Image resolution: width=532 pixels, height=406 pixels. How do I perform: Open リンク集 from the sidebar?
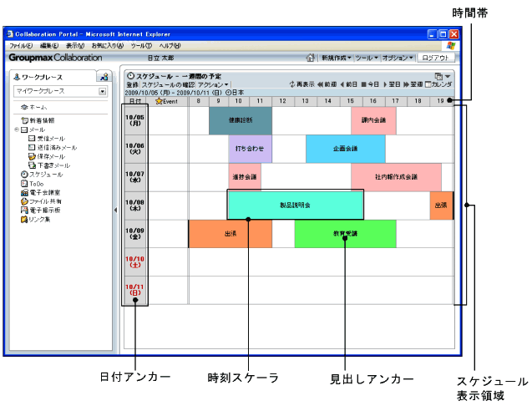point(35,220)
